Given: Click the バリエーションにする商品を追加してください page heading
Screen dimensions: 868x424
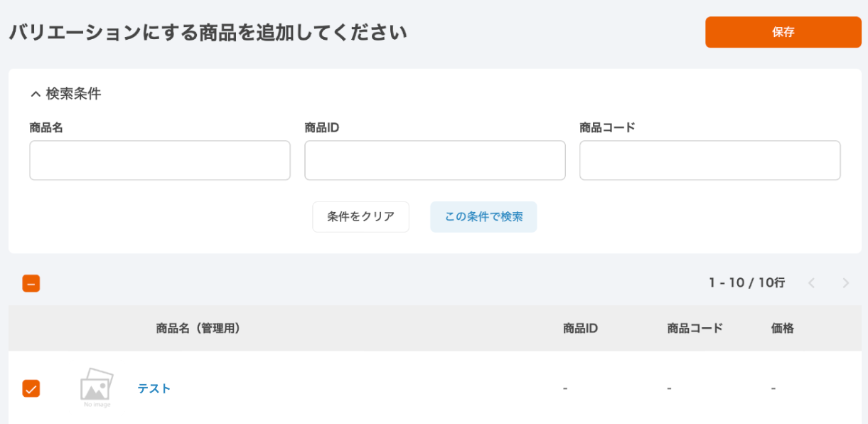Looking at the screenshot, I should 208,32.
